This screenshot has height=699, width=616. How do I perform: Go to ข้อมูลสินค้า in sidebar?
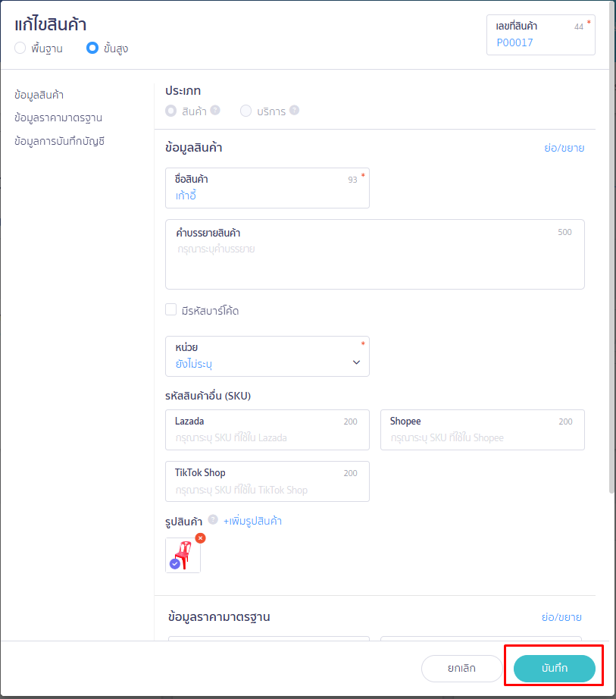(39, 95)
